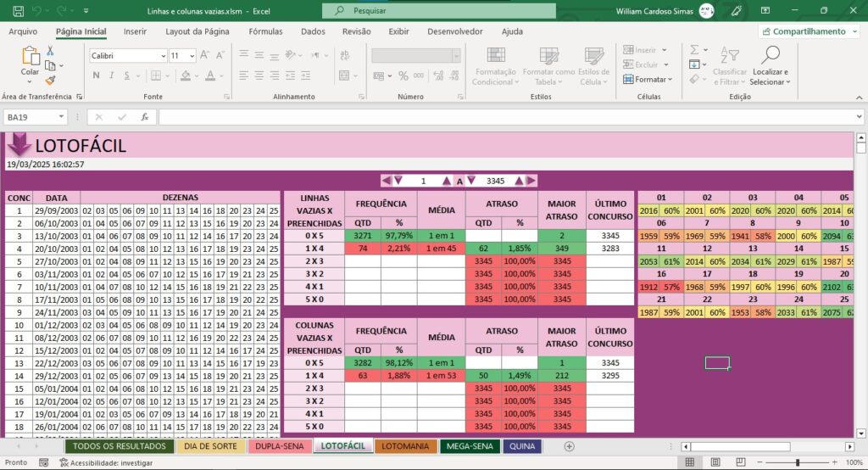Switch to the Dados tab
This screenshot has width=868, height=470.
(314, 31)
